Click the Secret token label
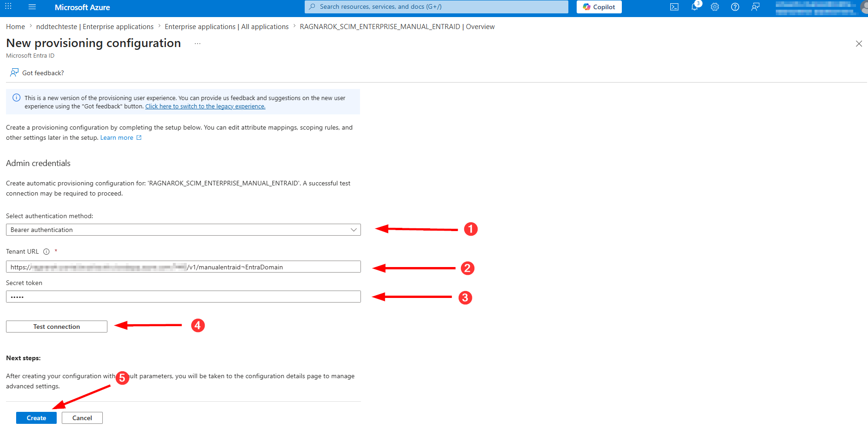868x428 pixels. tap(24, 283)
